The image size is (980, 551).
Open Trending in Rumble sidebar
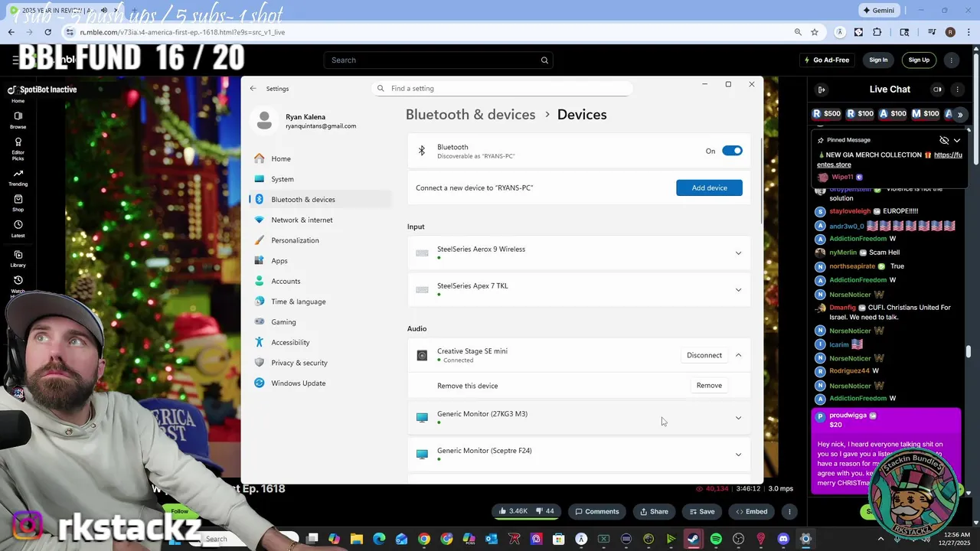[x=18, y=178]
